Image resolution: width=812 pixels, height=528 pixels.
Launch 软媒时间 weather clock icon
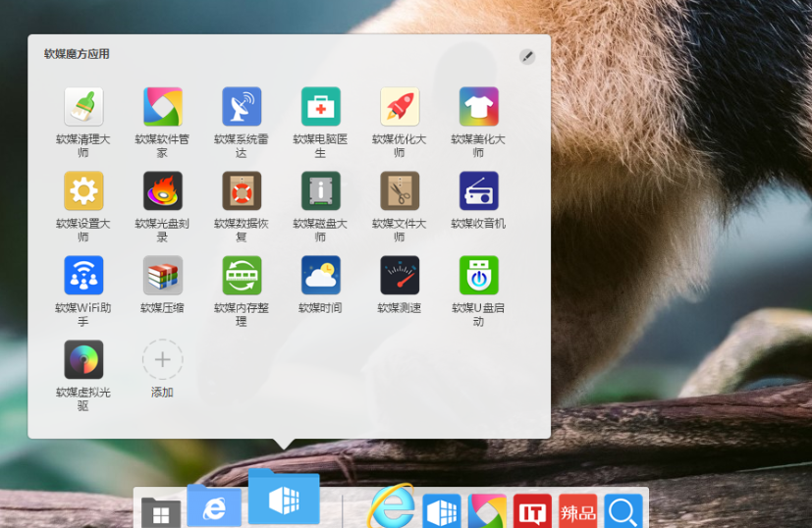point(320,276)
